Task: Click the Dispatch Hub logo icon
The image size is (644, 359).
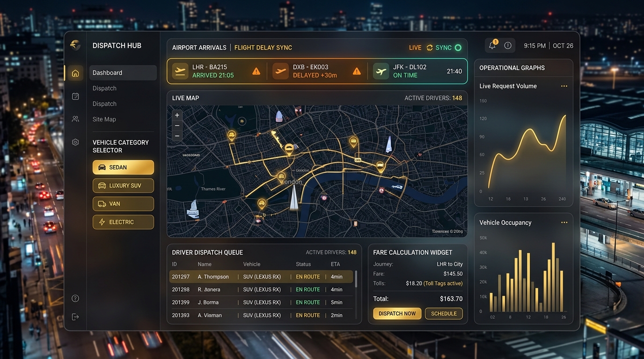Action: [x=75, y=45]
